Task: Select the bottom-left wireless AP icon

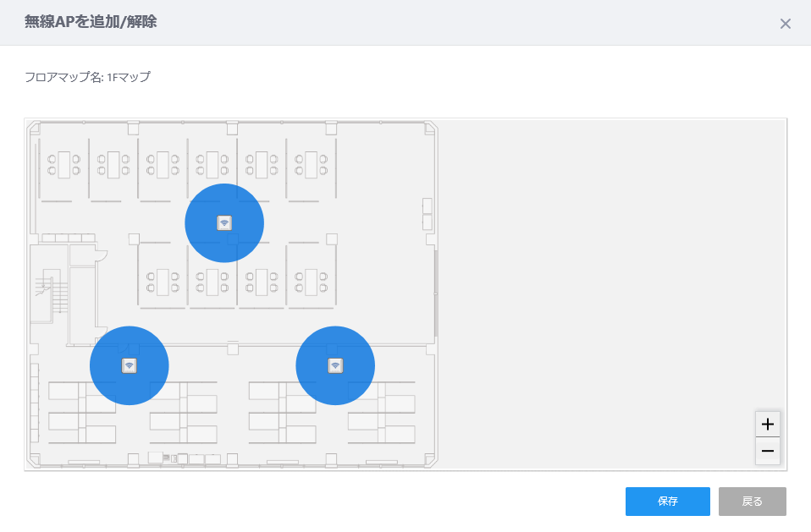Action: [x=130, y=365]
